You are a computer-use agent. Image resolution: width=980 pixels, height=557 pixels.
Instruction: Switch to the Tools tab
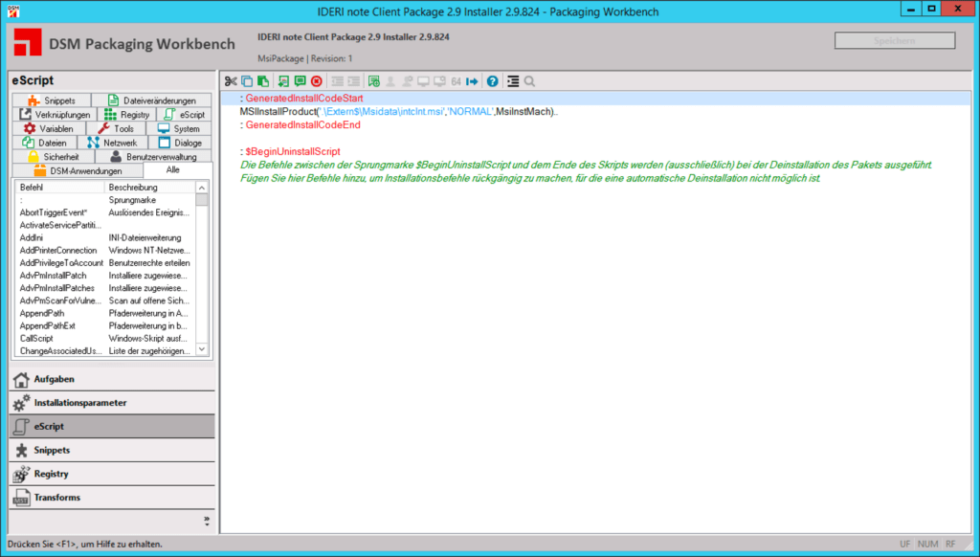[116, 129]
